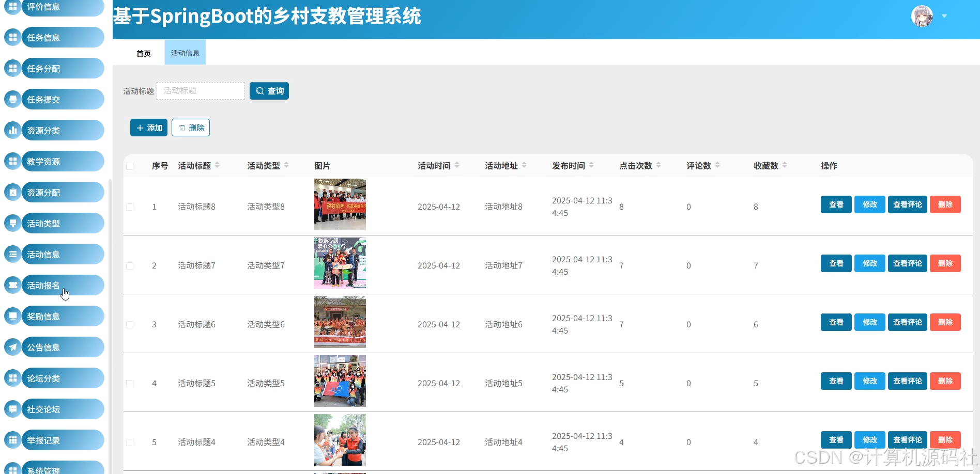Click the table icon beside 举报记录

13,440
